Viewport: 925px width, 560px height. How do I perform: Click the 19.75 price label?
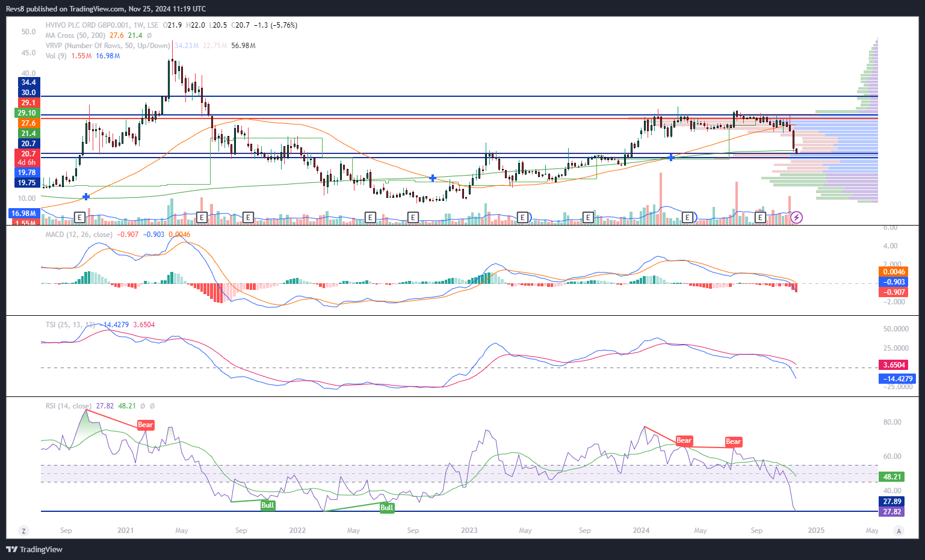click(x=26, y=183)
